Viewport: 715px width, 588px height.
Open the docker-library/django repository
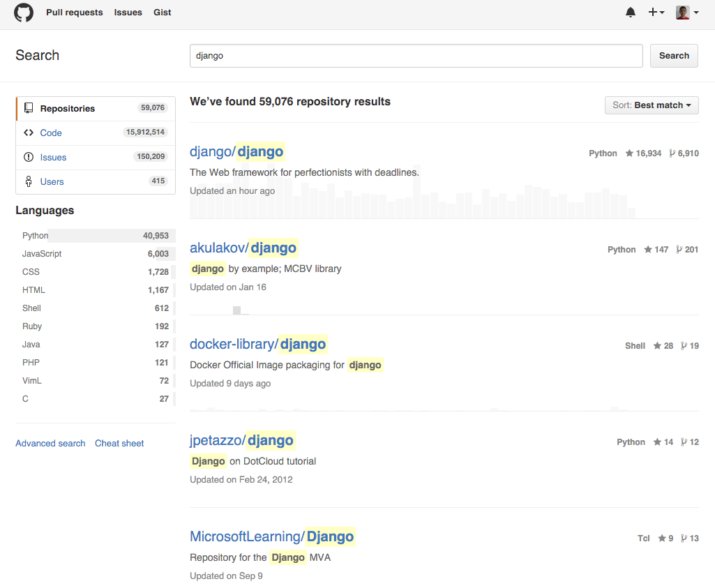point(258,344)
